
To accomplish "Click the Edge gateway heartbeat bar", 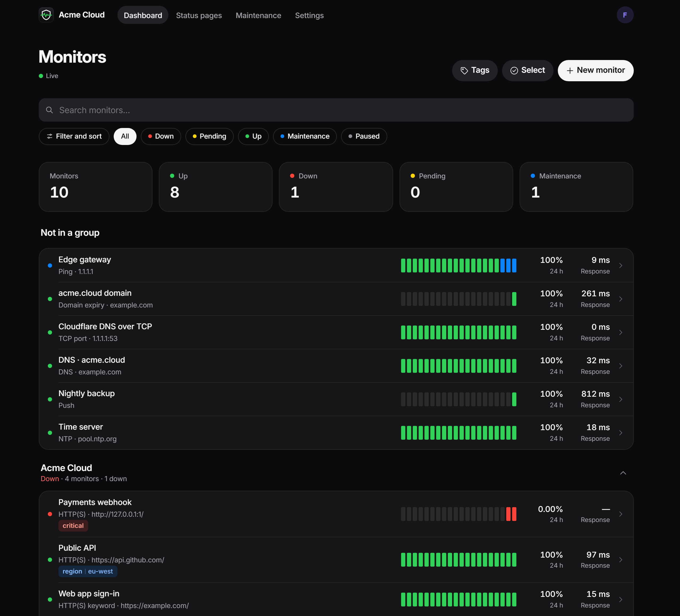I will click(458, 265).
